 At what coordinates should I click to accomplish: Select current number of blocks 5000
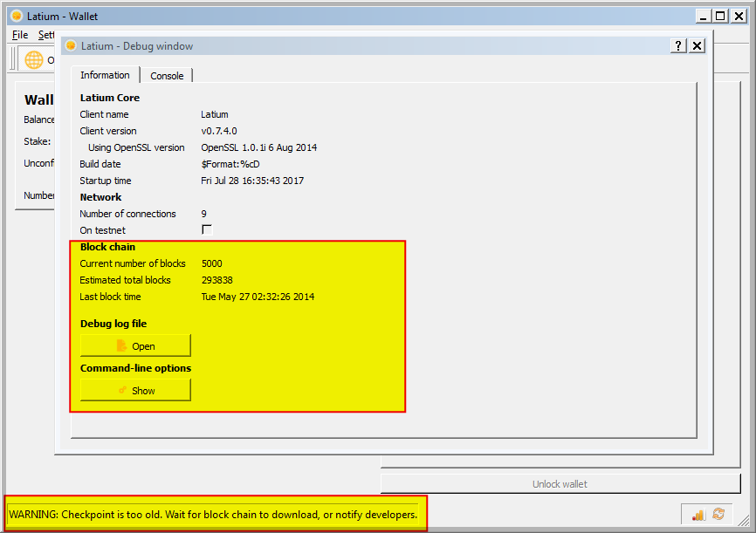coord(211,263)
